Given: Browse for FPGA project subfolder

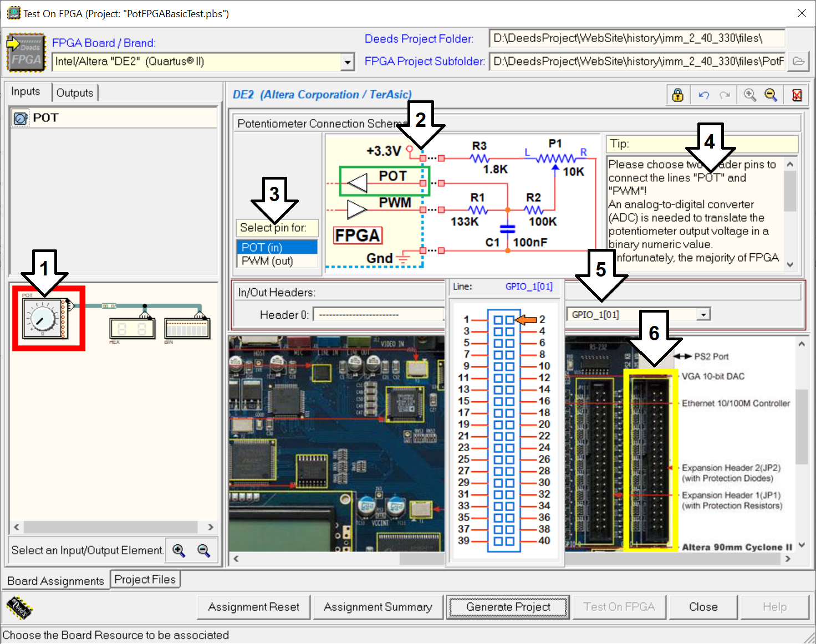Looking at the screenshot, I should [798, 61].
